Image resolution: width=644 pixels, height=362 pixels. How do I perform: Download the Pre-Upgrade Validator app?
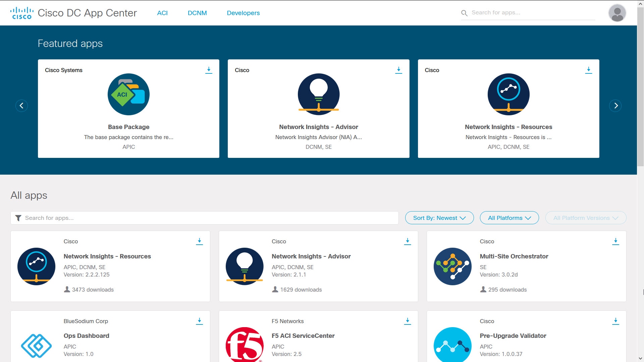(x=616, y=320)
